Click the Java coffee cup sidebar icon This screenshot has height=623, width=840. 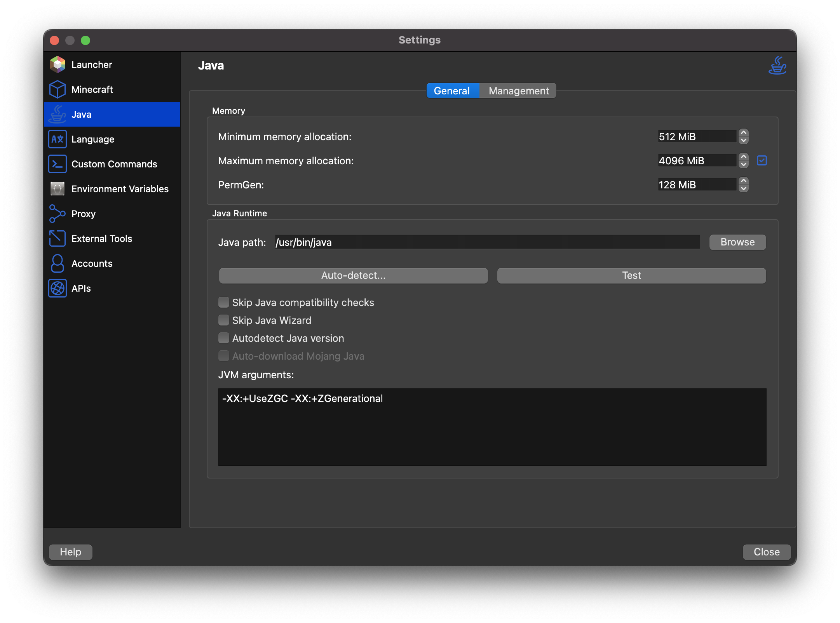(x=58, y=114)
